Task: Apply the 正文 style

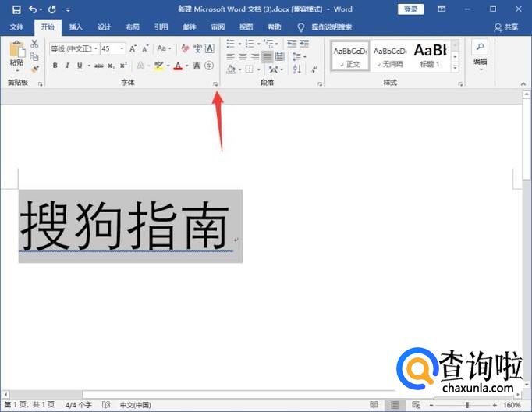Action: [349, 56]
